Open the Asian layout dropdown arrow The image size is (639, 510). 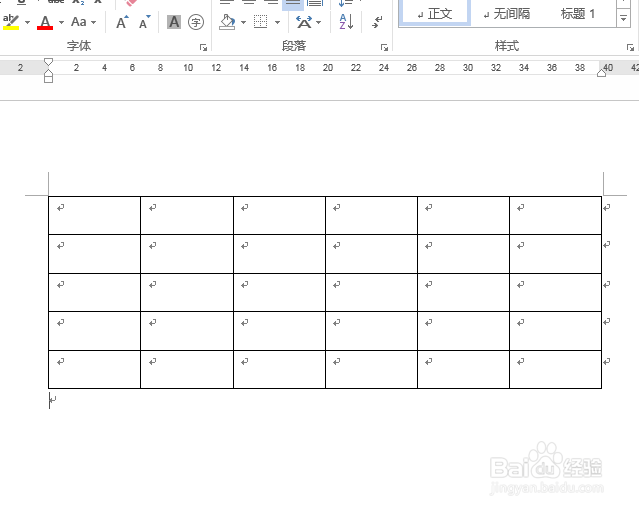coord(319,22)
